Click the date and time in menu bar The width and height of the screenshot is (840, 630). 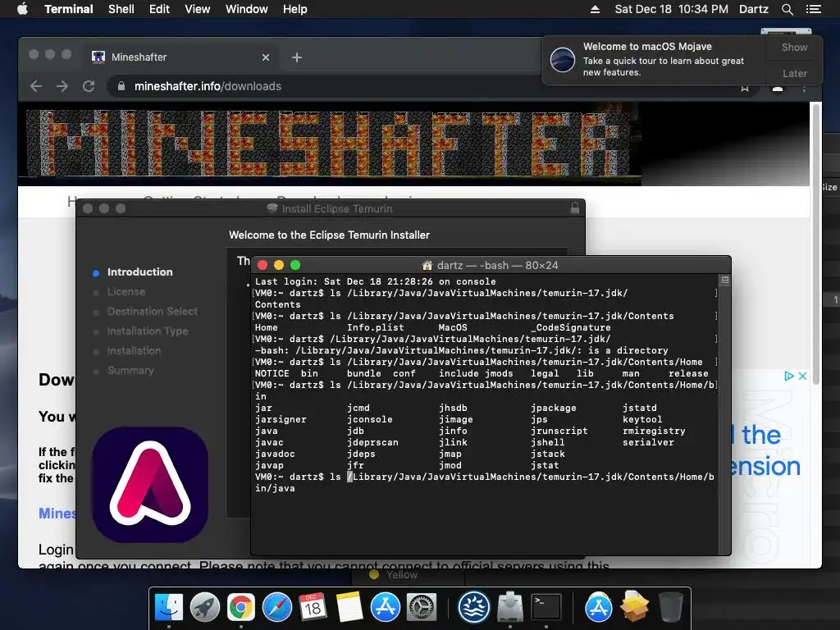tap(671, 9)
